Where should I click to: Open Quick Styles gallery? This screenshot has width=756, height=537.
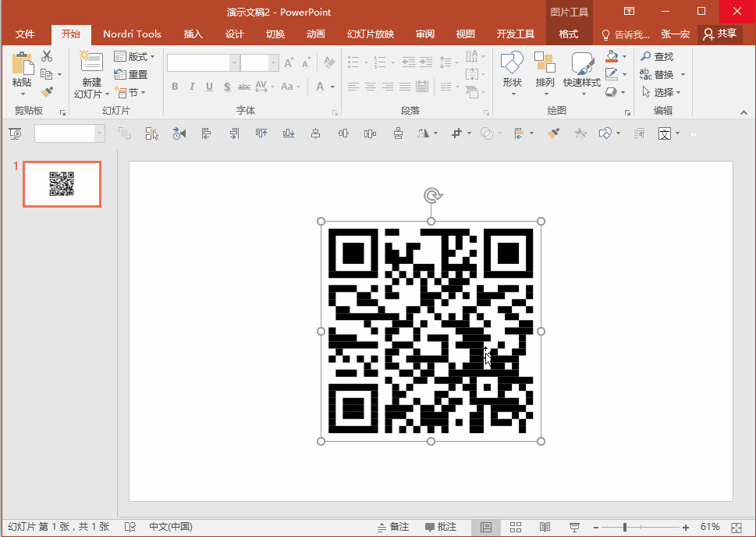point(582,63)
